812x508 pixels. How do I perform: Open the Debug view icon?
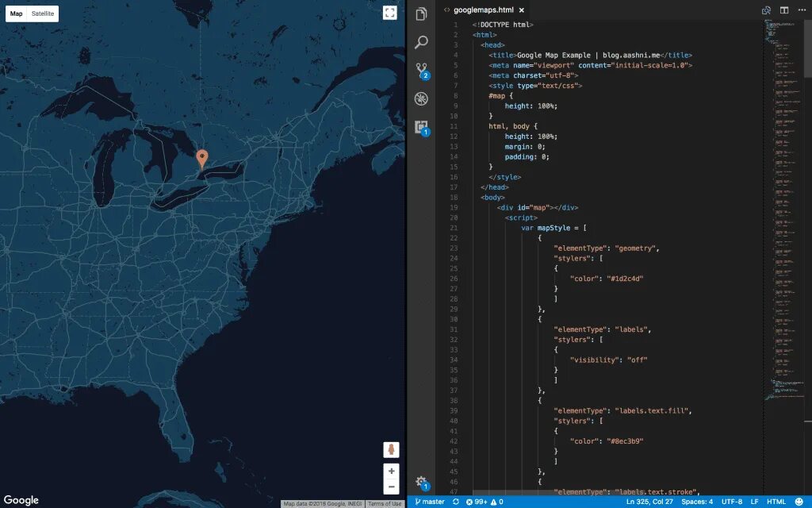pos(422,98)
